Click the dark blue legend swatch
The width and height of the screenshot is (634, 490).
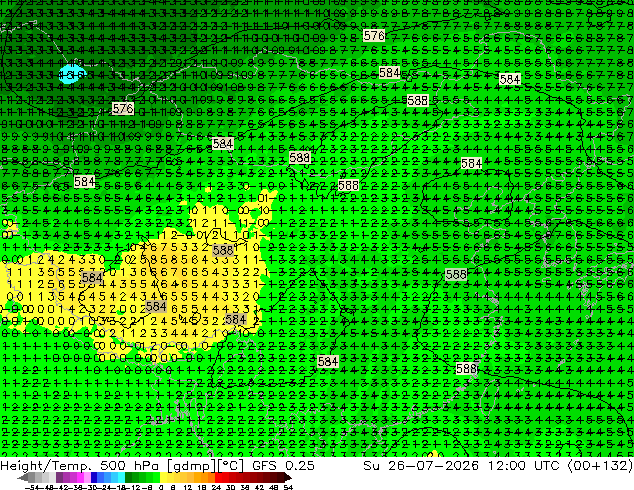coord(94,477)
